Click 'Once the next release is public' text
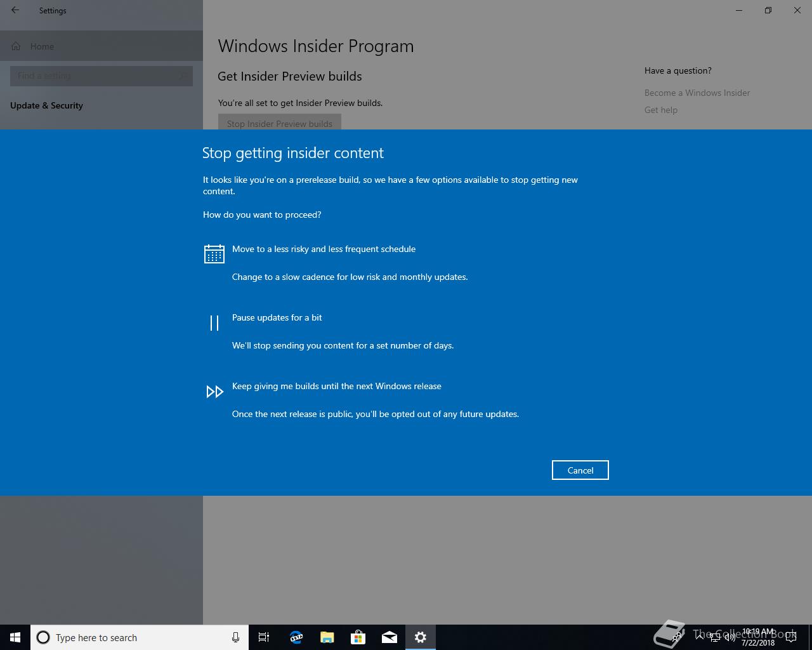 (376, 414)
